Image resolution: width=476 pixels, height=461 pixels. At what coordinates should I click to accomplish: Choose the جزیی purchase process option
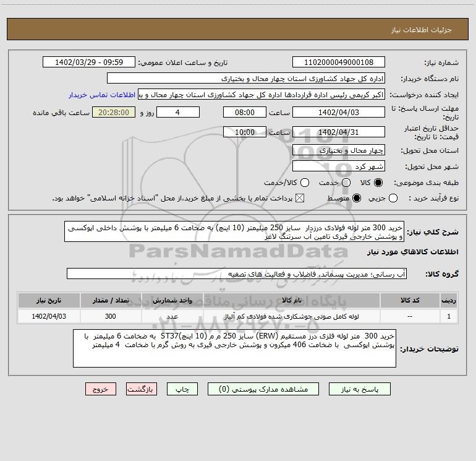click(x=393, y=198)
